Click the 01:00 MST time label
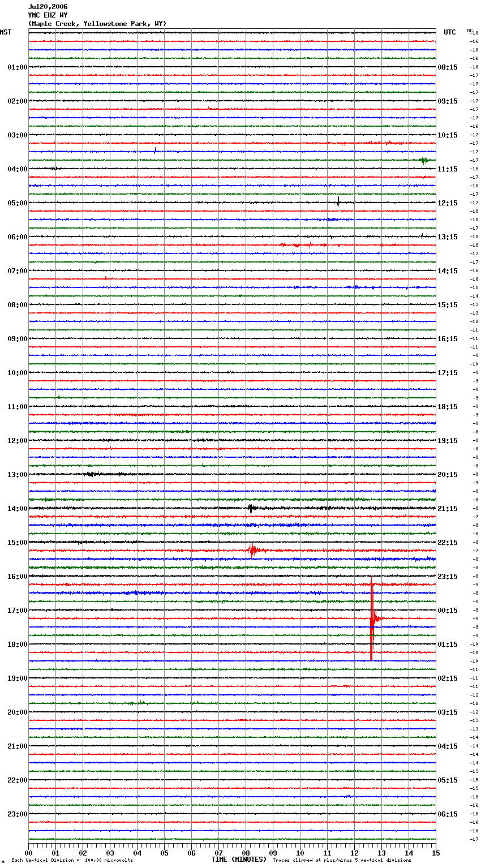 click(x=18, y=67)
